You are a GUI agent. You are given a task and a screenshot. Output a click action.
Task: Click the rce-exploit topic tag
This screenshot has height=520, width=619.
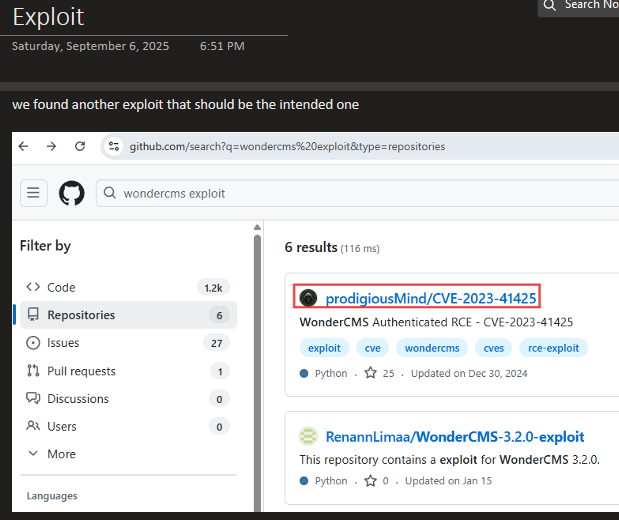553,348
